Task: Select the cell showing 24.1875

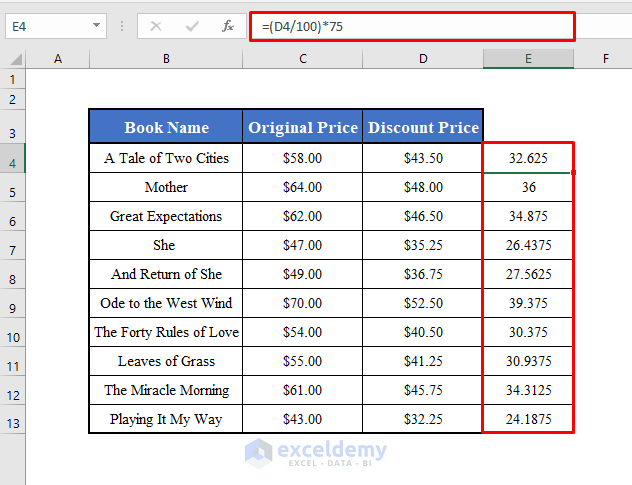Action: click(x=528, y=419)
